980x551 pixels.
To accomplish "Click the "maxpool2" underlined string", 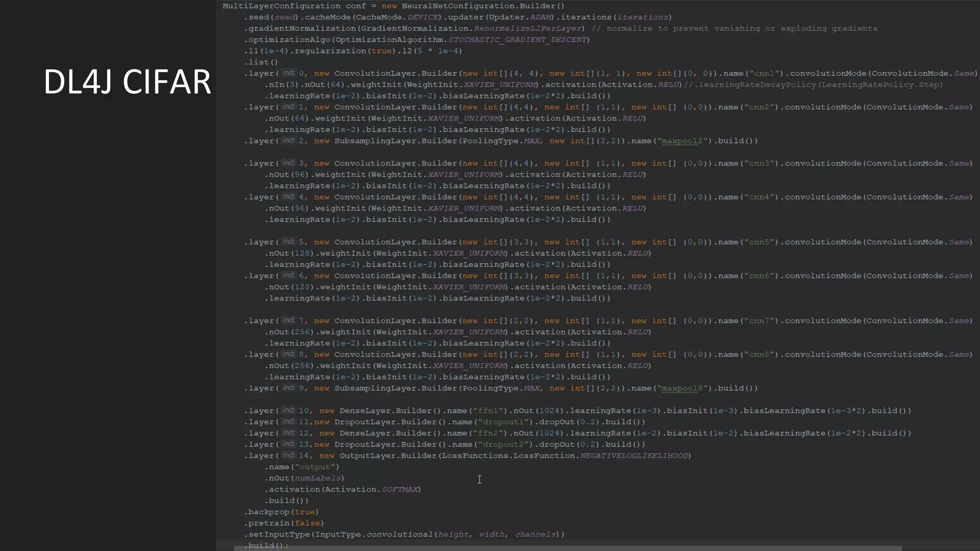I will point(681,141).
